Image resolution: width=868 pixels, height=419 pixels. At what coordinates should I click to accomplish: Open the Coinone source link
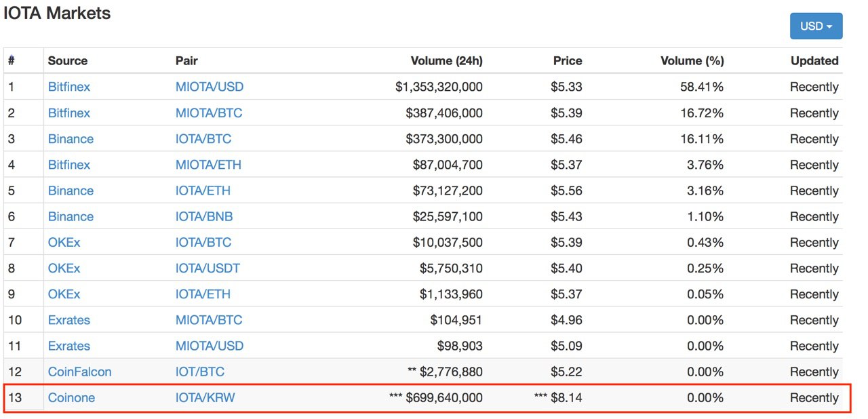71,397
